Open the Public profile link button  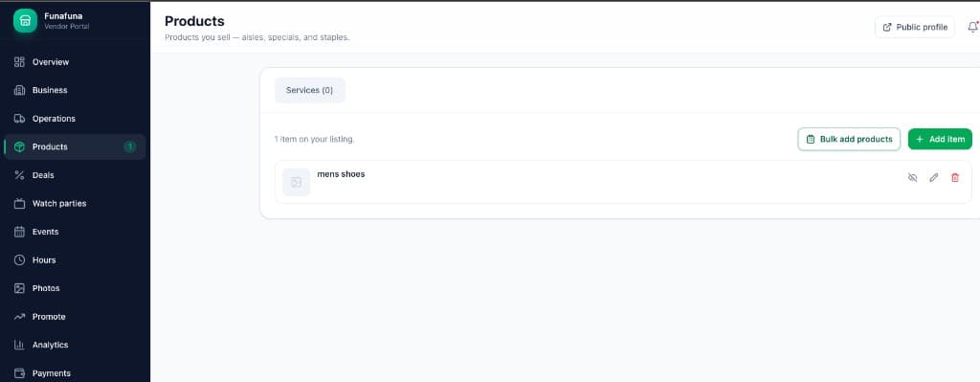[x=915, y=27]
